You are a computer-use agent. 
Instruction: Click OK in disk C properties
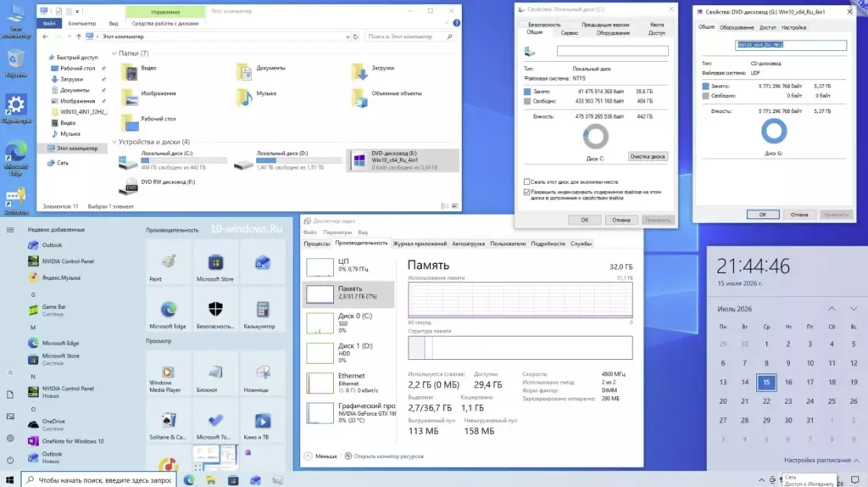tap(585, 220)
